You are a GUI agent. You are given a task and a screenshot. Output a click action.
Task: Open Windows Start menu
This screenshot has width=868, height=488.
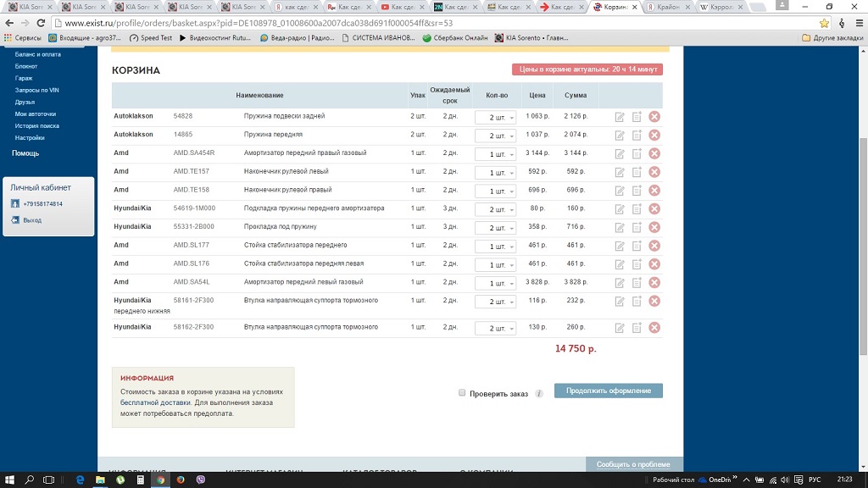point(9,480)
